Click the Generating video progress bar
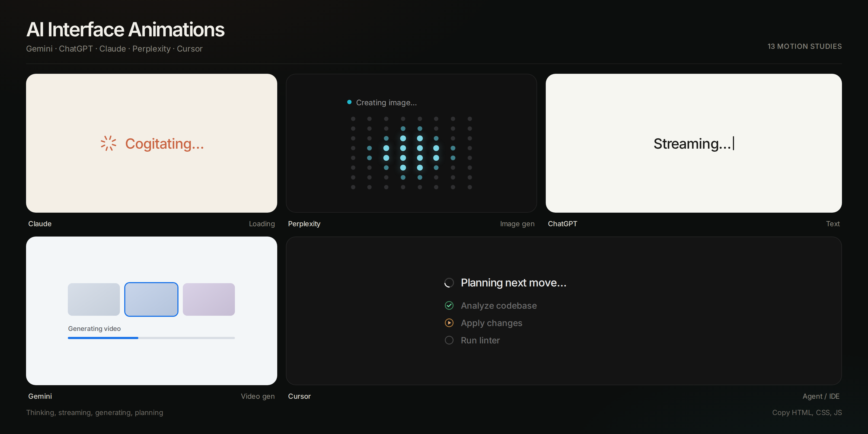Screen dimensions: 868x434 pos(151,338)
